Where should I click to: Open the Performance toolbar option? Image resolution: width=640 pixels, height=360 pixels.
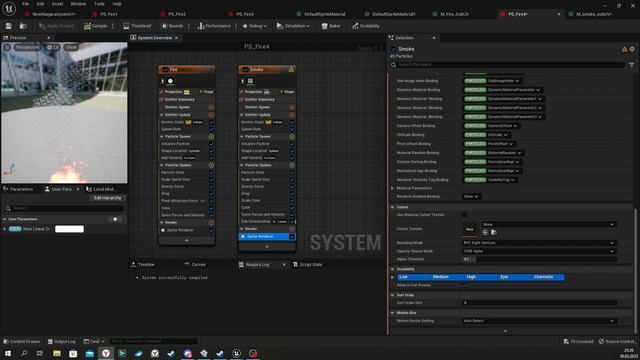[214, 26]
